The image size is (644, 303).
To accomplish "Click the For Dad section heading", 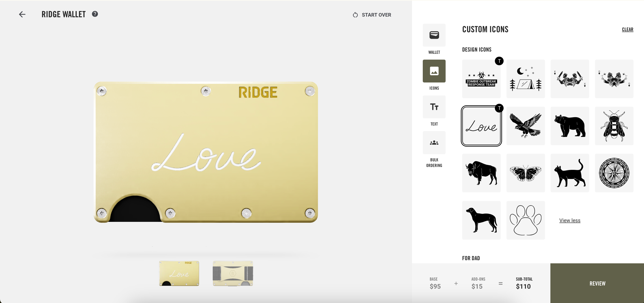I will [x=471, y=258].
